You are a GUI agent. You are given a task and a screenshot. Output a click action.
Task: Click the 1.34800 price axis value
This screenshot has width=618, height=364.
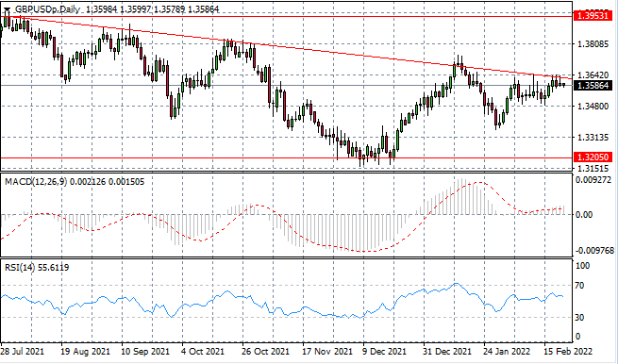[593, 106]
